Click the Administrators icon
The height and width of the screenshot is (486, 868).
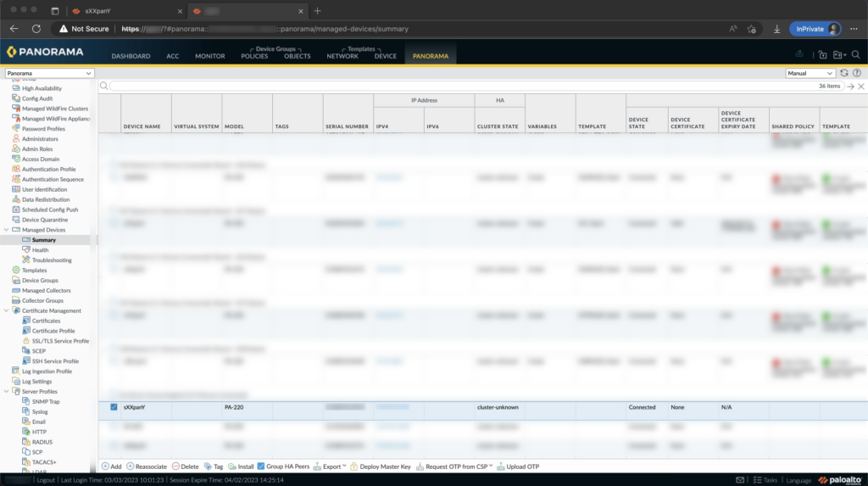click(x=16, y=138)
